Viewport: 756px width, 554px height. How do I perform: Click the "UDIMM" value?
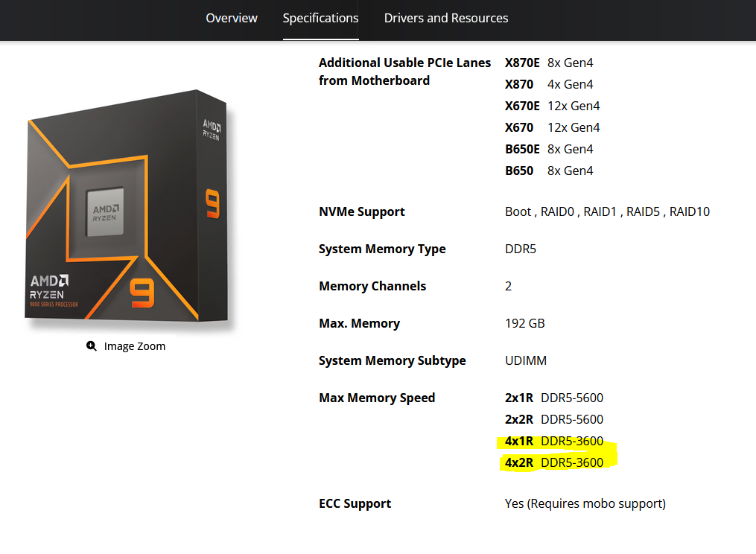[x=526, y=360]
